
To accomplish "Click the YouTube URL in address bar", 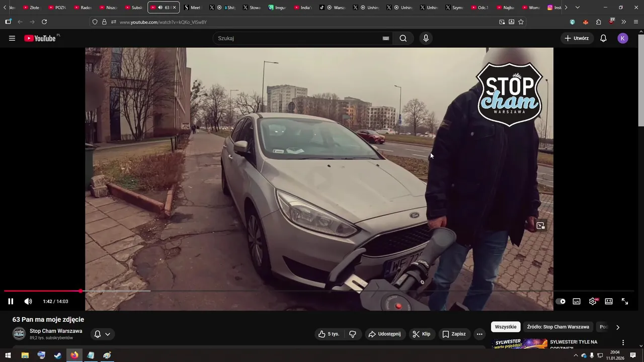I will [x=163, y=22].
